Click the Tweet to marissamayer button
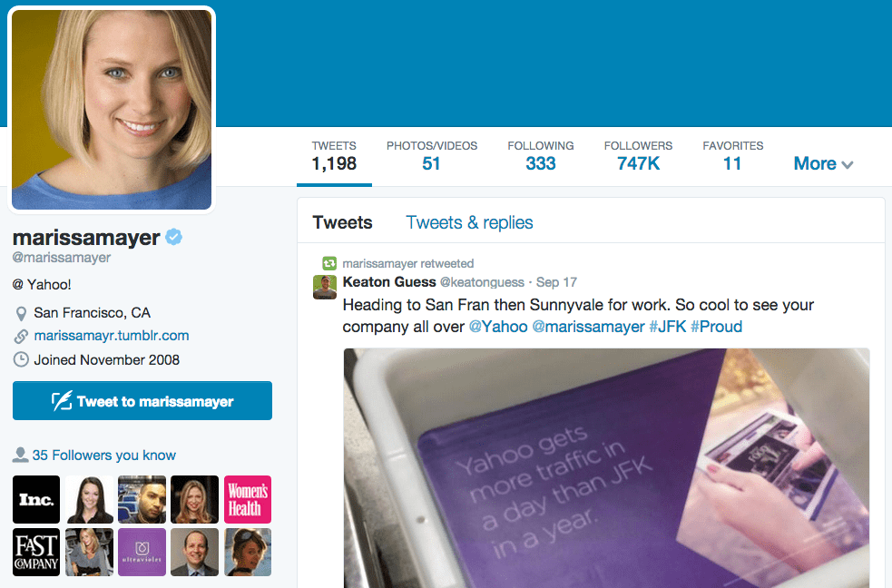 142,401
